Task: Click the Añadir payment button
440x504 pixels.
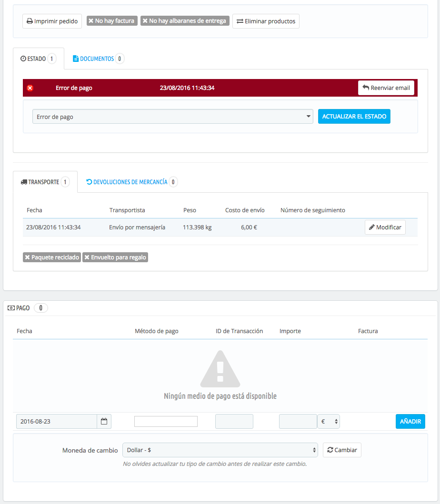Action: pyautogui.click(x=410, y=421)
